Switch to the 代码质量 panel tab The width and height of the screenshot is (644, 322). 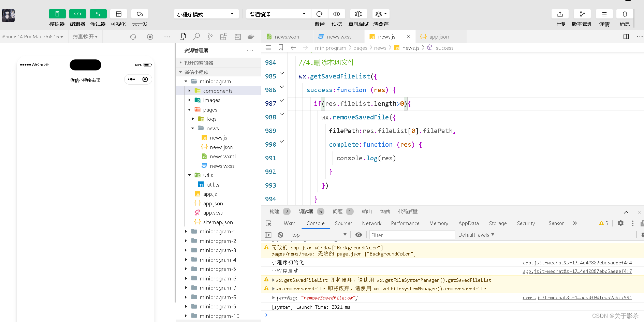coord(408,211)
